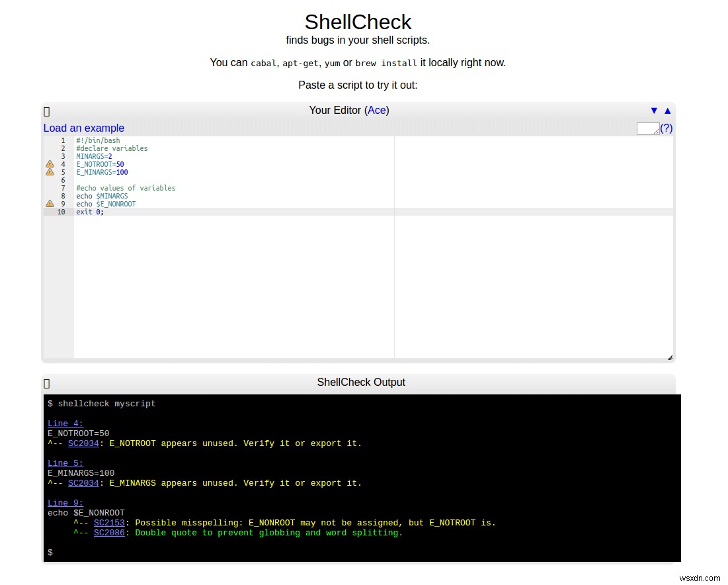
Task: Click code line 'E_NOTROOT=50'
Action: 101,165
